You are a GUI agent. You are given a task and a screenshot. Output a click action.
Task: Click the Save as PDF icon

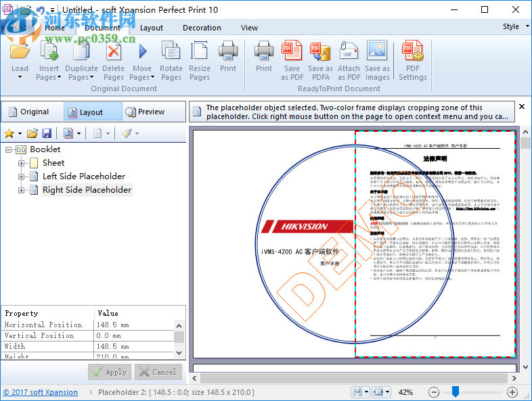pyautogui.click(x=292, y=51)
